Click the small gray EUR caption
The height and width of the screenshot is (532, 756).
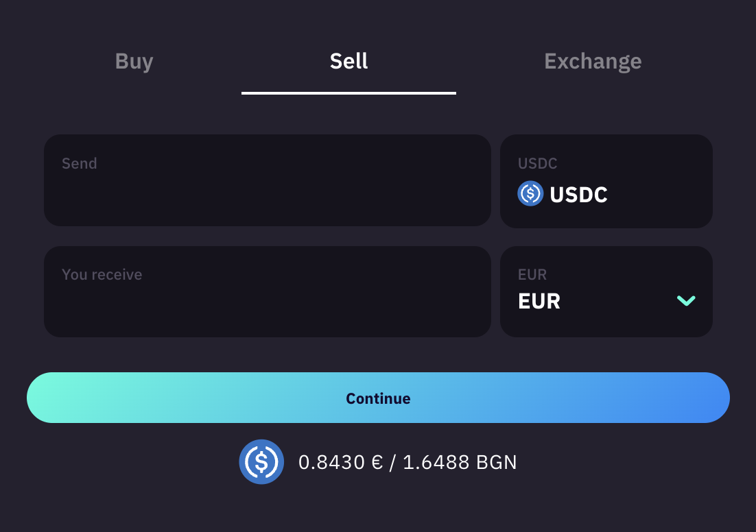click(532, 274)
